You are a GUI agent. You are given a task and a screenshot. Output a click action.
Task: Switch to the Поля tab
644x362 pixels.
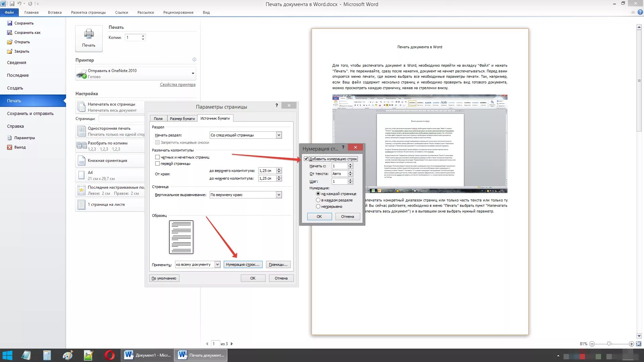pyautogui.click(x=158, y=119)
